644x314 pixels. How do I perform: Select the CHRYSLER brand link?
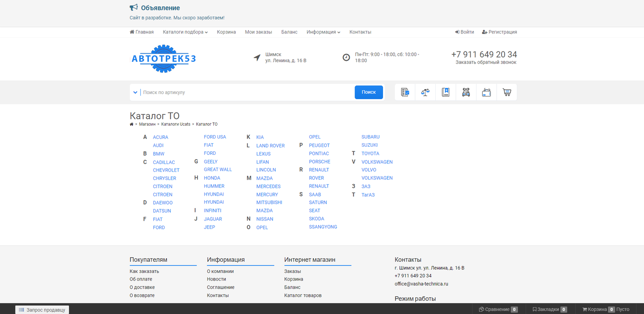(x=164, y=178)
